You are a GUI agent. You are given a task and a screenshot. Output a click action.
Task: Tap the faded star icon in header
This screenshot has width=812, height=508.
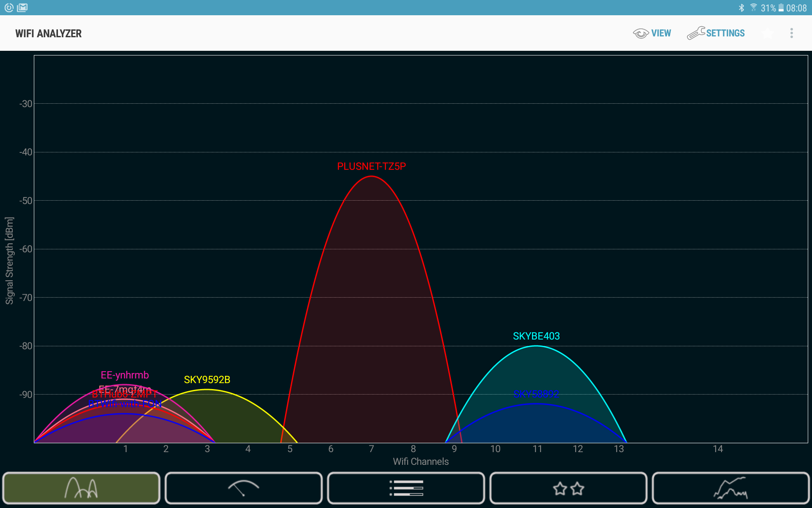point(767,33)
